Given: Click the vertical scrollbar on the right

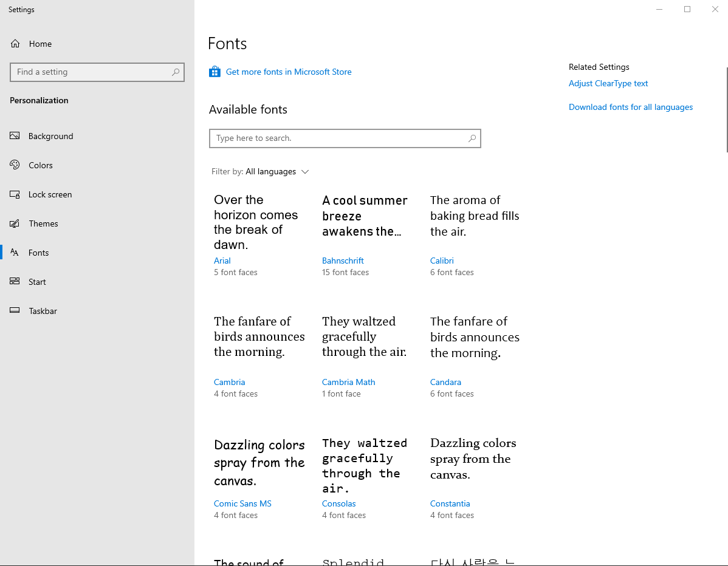Looking at the screenshot, I should (727, 109).
